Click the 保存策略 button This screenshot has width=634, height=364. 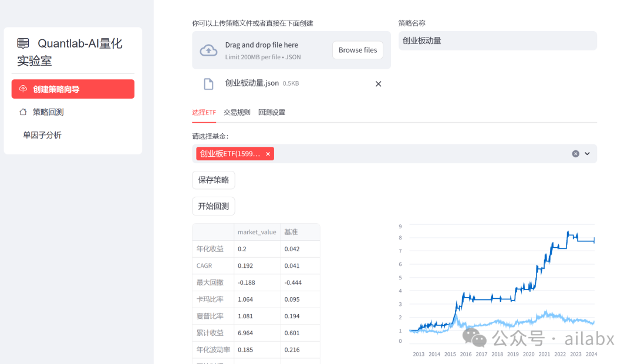(213, 180)
